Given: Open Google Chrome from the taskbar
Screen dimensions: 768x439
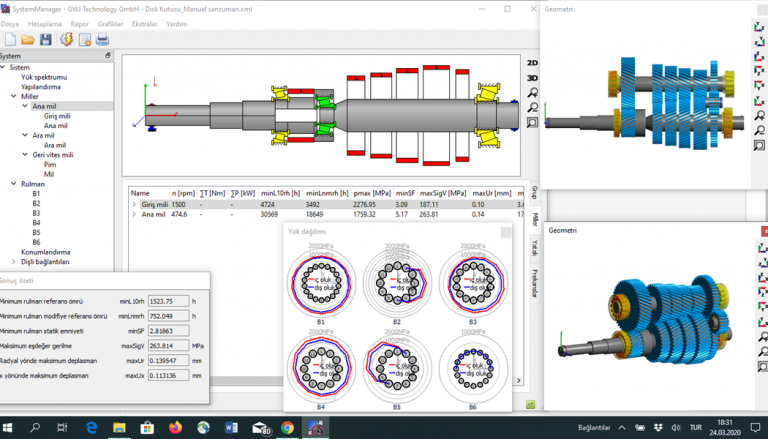Looking at the screenshot, I should coord(288,428).
